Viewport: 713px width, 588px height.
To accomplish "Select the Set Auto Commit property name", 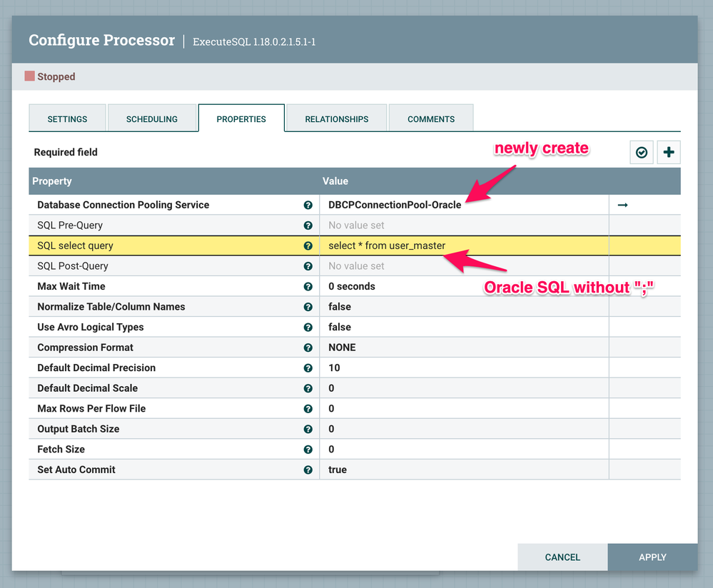I will click(76, 470).
